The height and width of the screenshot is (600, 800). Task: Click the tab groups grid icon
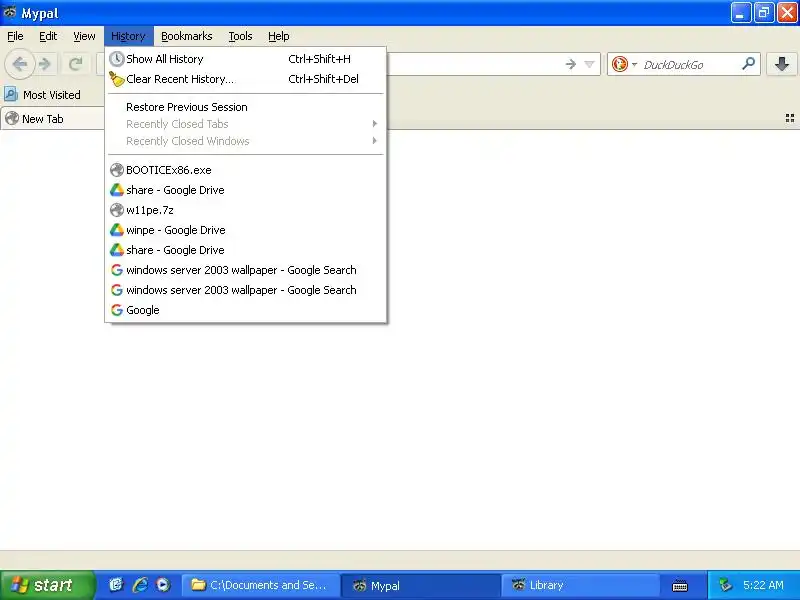tap(789, 118)
